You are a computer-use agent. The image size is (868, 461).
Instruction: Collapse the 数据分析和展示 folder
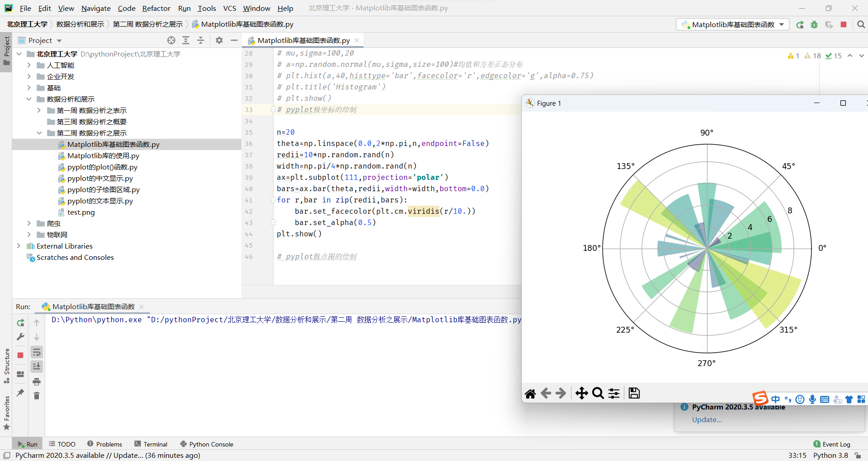pos(29,99)
